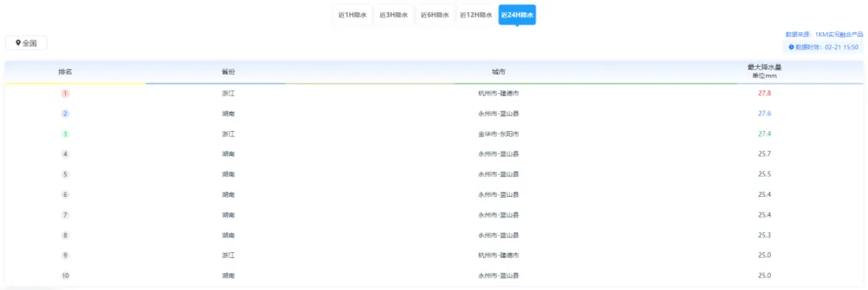Click 湖南 province in rank 10 row
This screenshot has width=868, height=290.
228,276
